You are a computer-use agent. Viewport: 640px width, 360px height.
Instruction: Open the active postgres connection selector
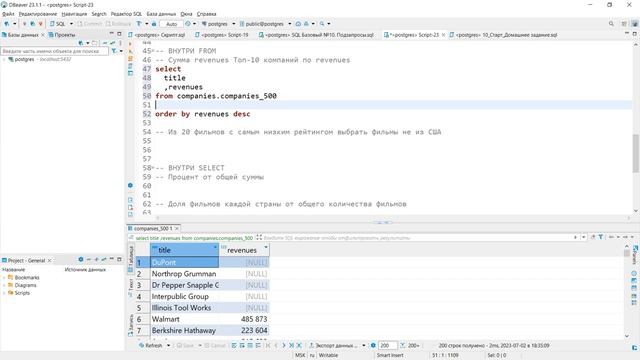click(218, 24)
